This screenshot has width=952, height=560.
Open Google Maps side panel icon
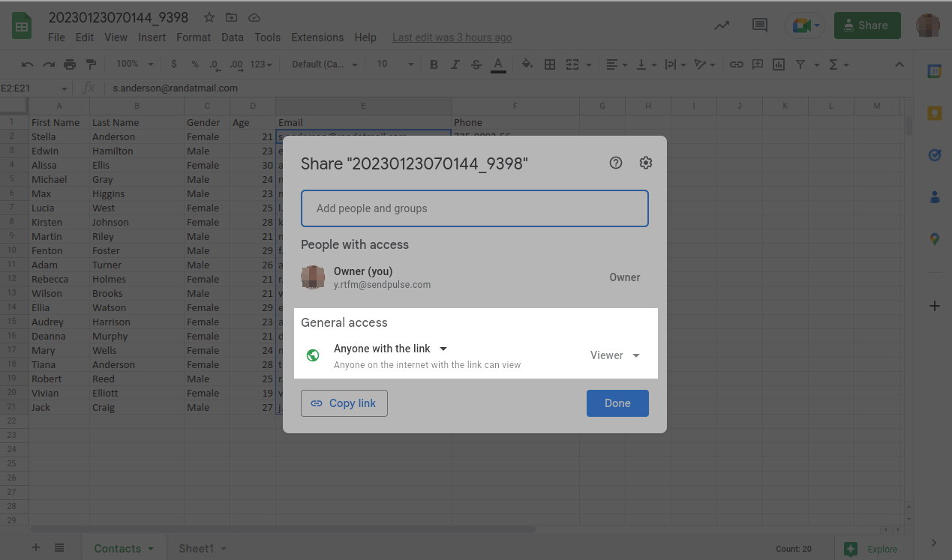click(934, 239)
